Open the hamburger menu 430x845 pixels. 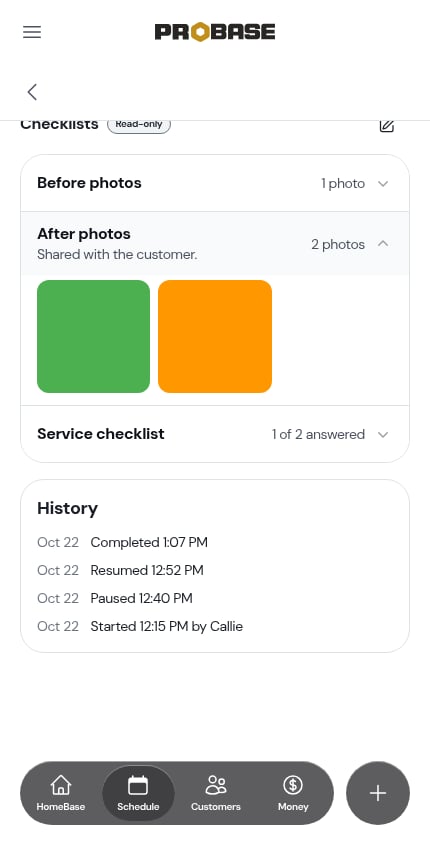point(32,32)
